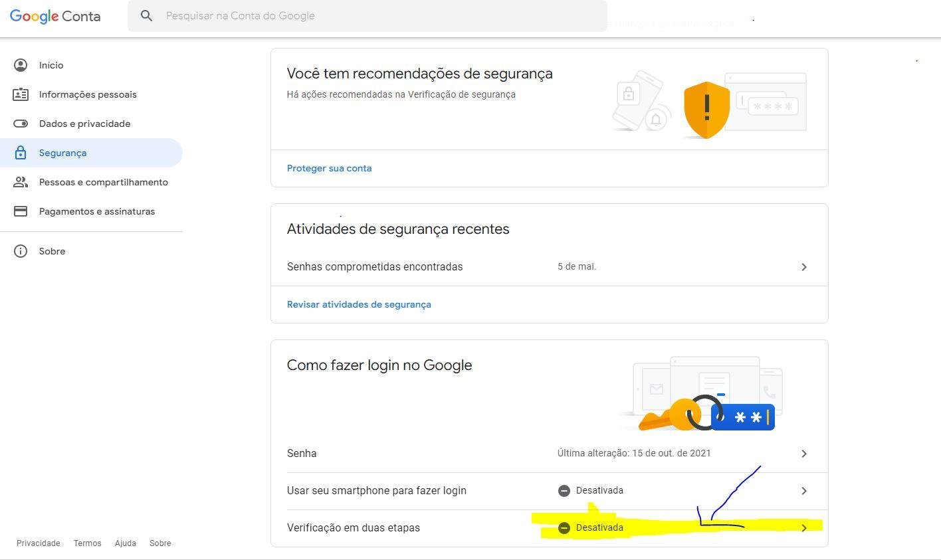Open the Início menu item
The height and width of the screenshot is (560, 941).
[91, 65]
